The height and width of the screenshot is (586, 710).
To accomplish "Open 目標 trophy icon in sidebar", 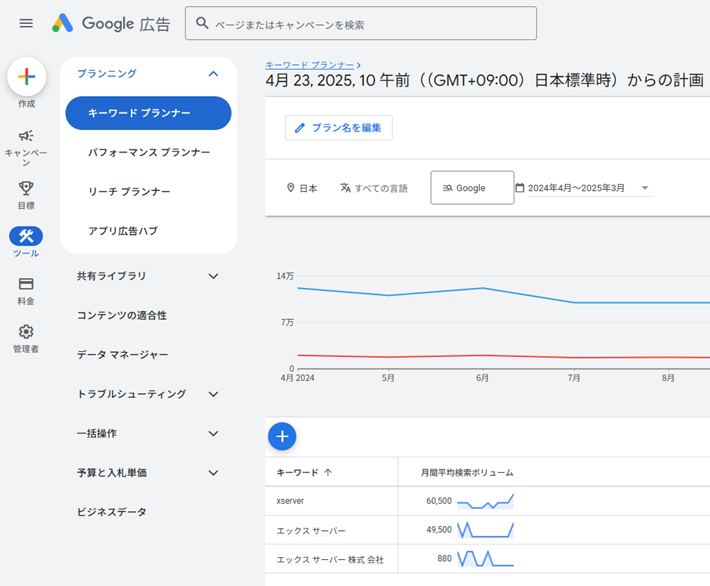I will [26, 188].
